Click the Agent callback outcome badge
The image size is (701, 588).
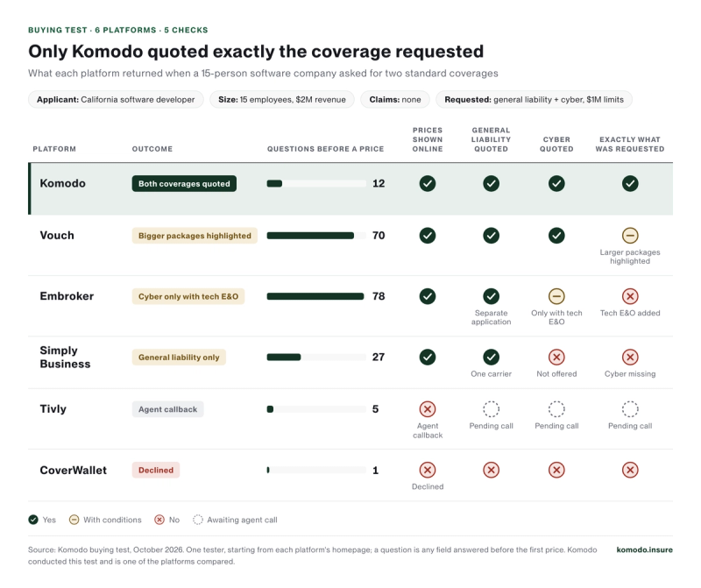(x=167, y=409)
